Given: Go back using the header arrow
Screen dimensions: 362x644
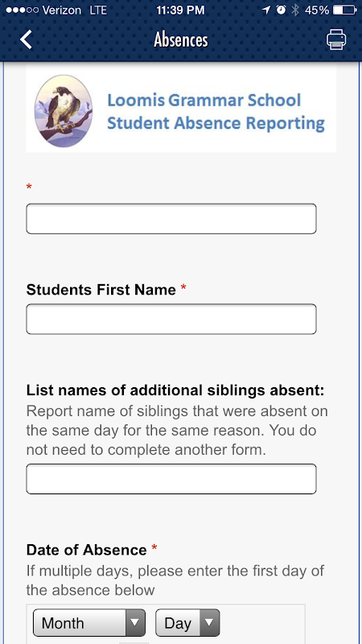Looking at the screenshot, I should click(x=26, y=39).
